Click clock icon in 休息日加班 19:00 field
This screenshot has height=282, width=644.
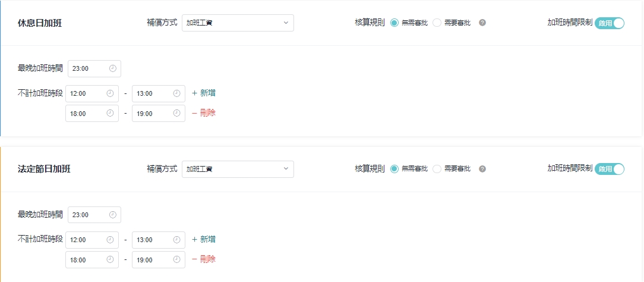[176, 113]
